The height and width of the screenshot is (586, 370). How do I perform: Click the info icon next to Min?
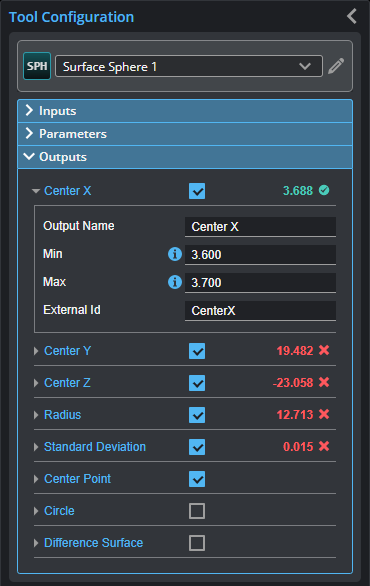click(x=175, y=254)
